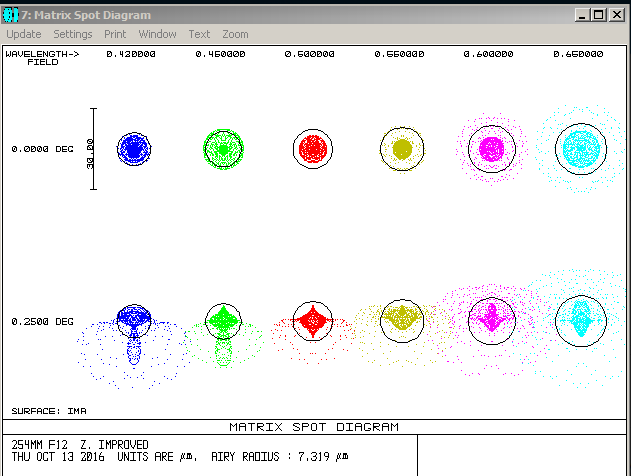
Task: Click the MATRIX SPOT DIAGRAM title text
Action: [314, 427]
